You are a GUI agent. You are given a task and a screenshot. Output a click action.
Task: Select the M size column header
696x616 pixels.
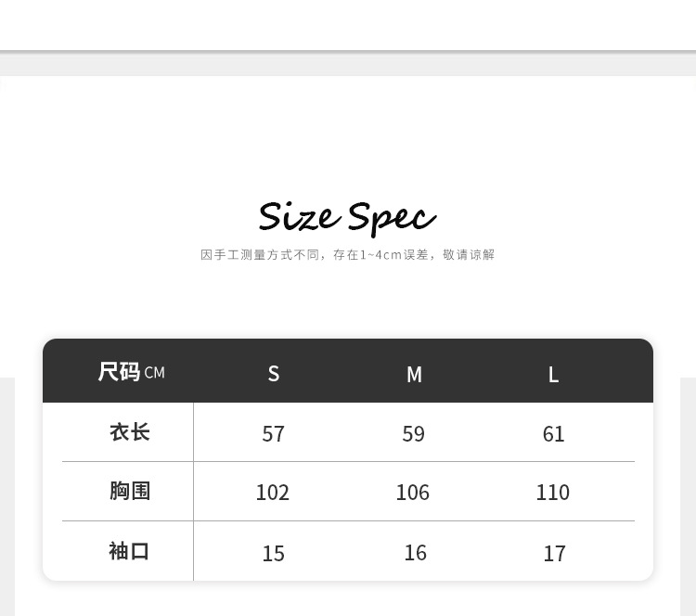(x=414, y=374)
